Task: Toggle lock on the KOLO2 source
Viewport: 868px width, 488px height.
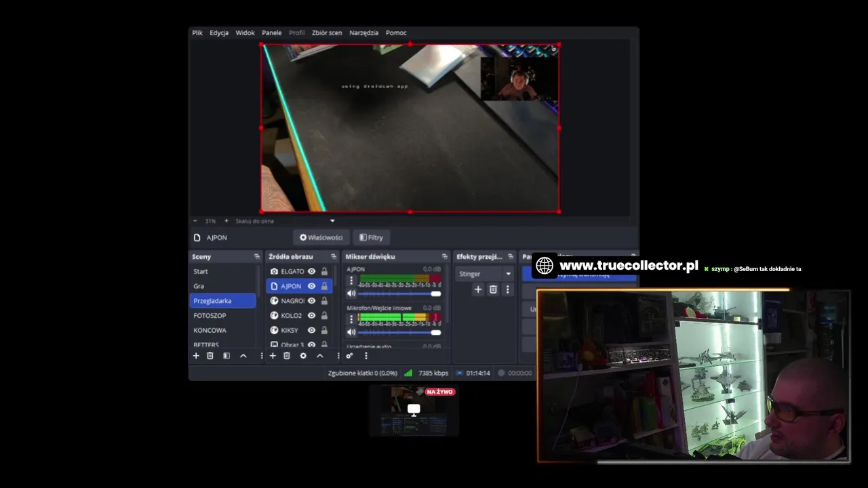Action: pos(324,315)
